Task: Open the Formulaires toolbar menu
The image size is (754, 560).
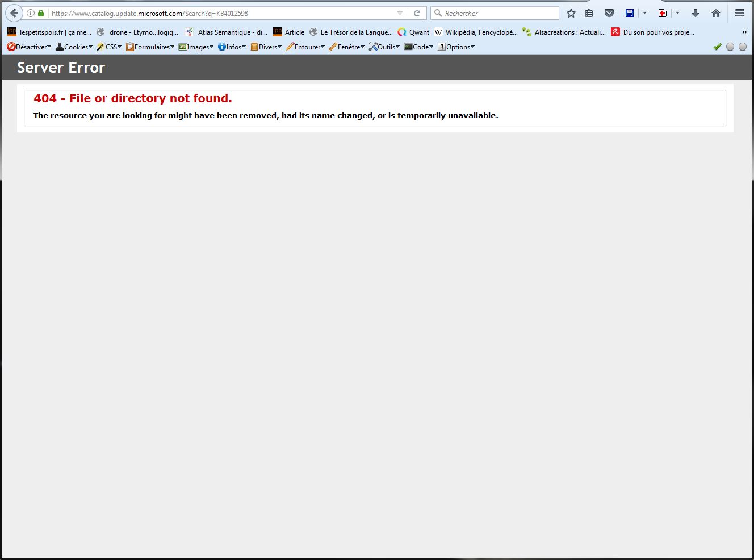Action: 150,47
